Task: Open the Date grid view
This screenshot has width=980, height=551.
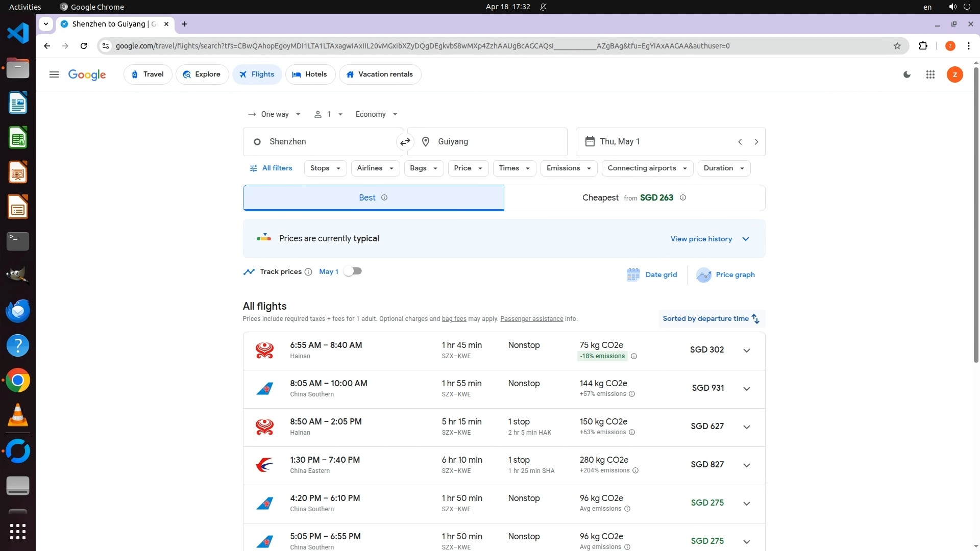Action: tap(652, 274)
